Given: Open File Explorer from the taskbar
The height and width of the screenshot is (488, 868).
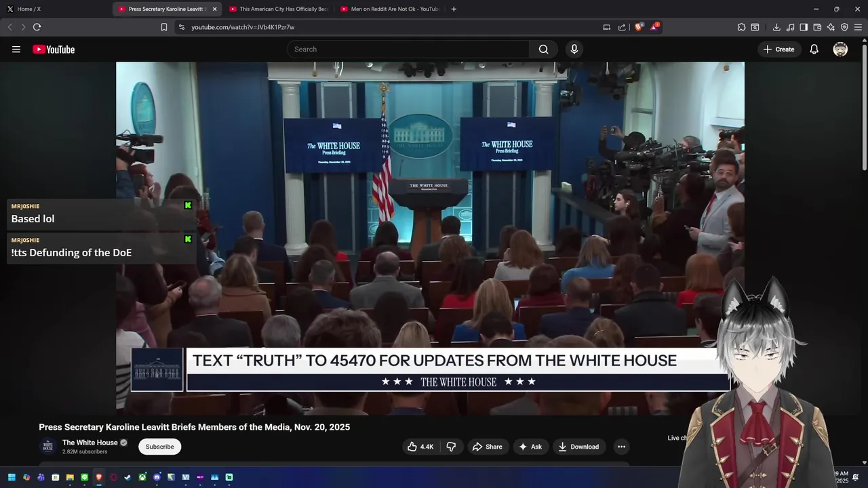Looking at the screenshot, I should (70, 477).
